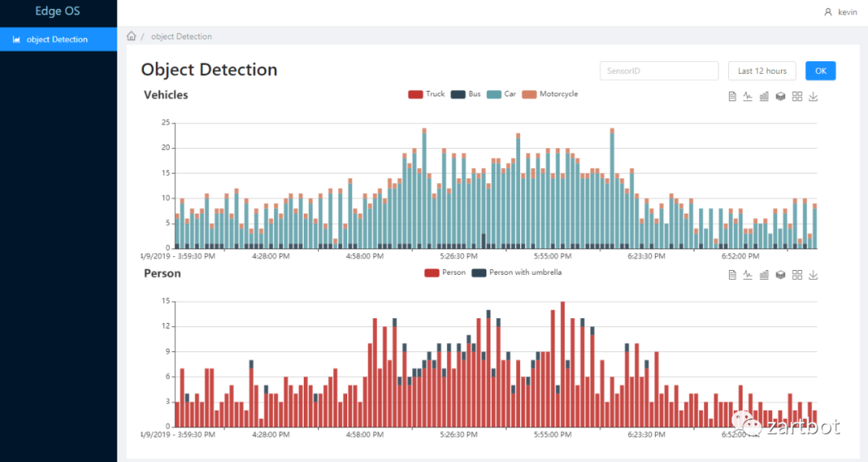Image resolution: width=868 pixels, height=462 pixels.
Task: Focus the SensorID input field
Action: click(x=659, y=71)
